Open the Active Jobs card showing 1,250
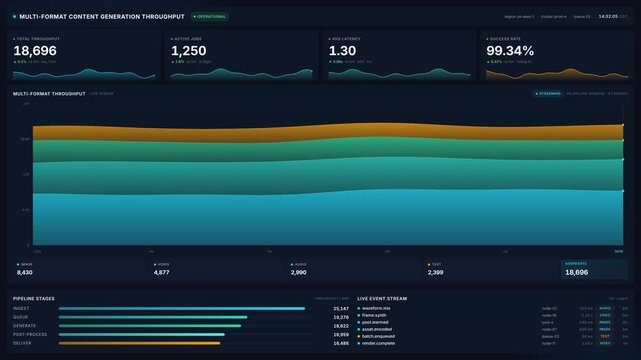Viewport: 641px width, 360px height. click(x=242, y=56)
